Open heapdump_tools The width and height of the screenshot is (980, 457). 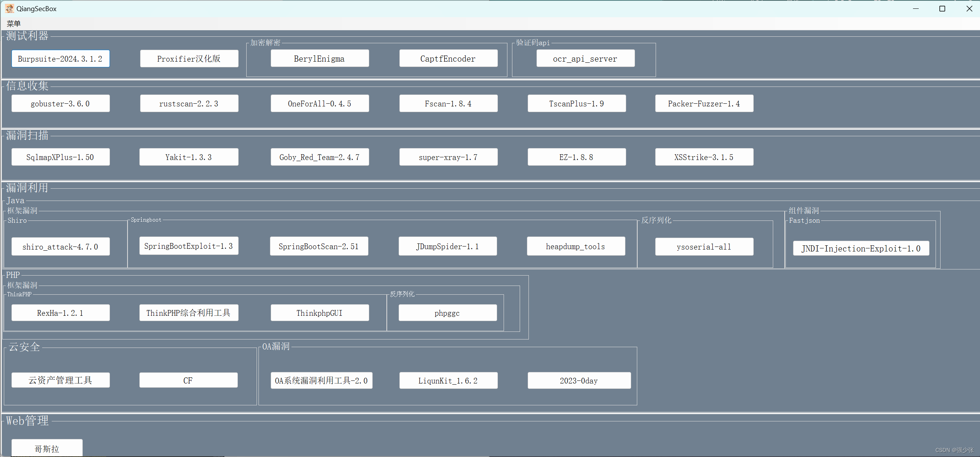pyautogui.click(x=576, y=246)
